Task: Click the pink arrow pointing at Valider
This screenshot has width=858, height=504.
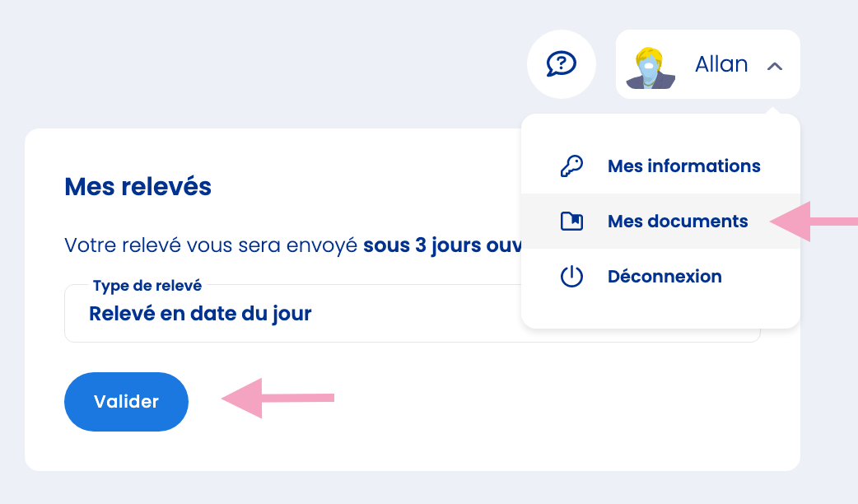Action: coord(276,399)
